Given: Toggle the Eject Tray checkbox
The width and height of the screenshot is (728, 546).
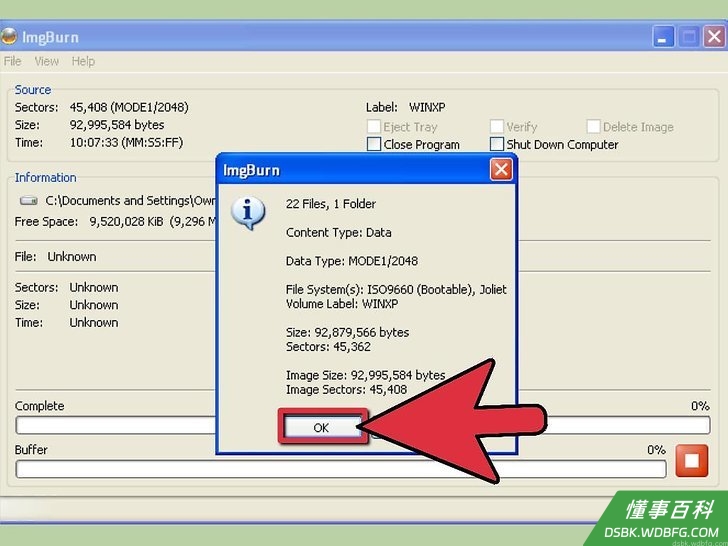Looking at the screenshot, I should coord(374,126).
